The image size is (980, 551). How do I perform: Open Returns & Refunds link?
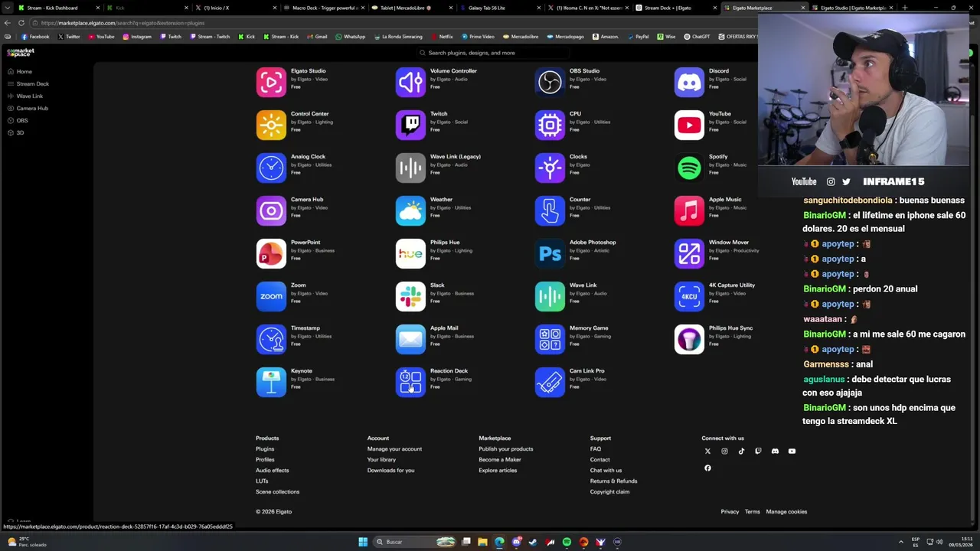tap(613, 481)
